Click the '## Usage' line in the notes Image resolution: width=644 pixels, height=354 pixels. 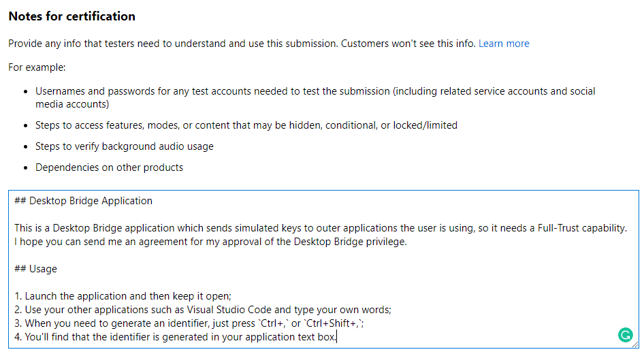point(35,269)
